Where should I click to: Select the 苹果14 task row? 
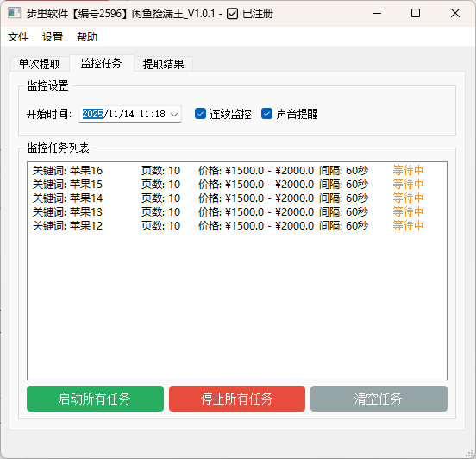point(237,198)
